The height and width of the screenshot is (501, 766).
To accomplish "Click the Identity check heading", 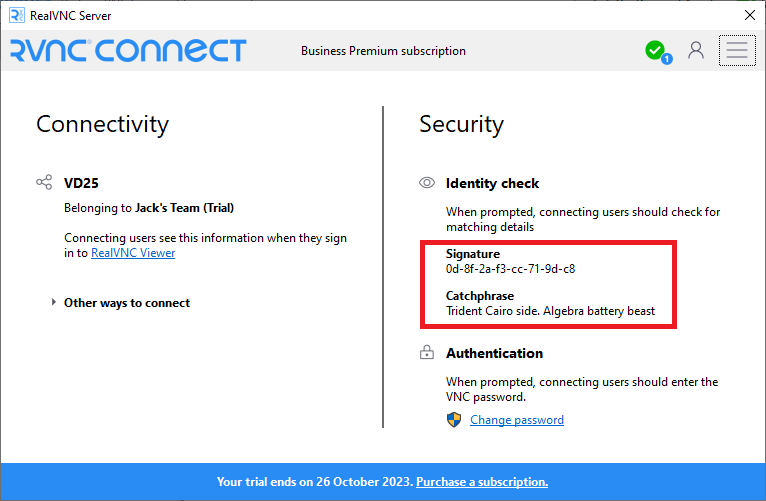I will coord(492,183).
